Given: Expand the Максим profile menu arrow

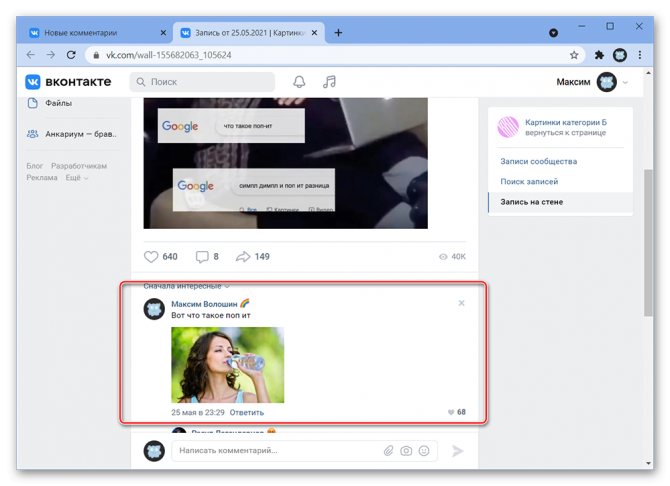Looking at the screenshot, I should (625, 82).
